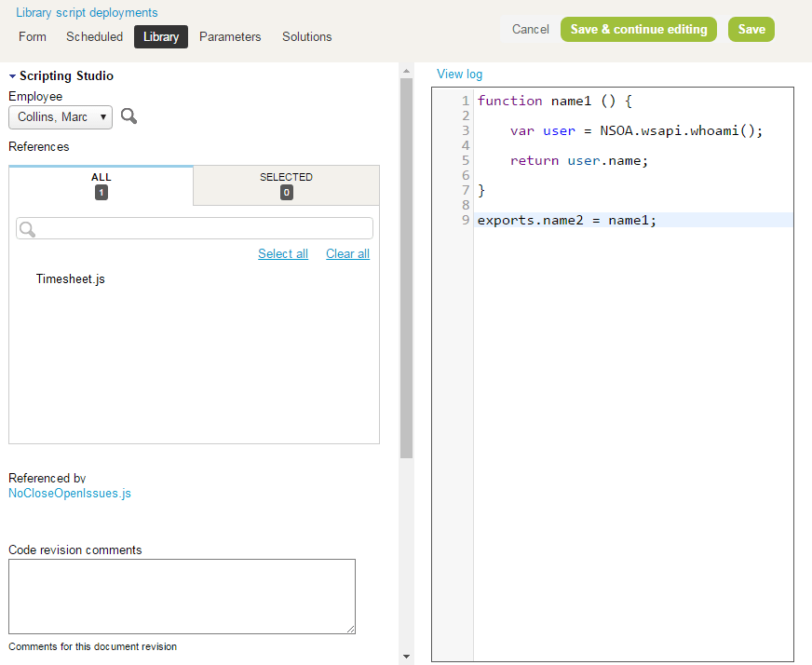Open the Employee dropdown showing Collins, Marc
This screenshot has width=812, height=665.
tap(61, 117)
